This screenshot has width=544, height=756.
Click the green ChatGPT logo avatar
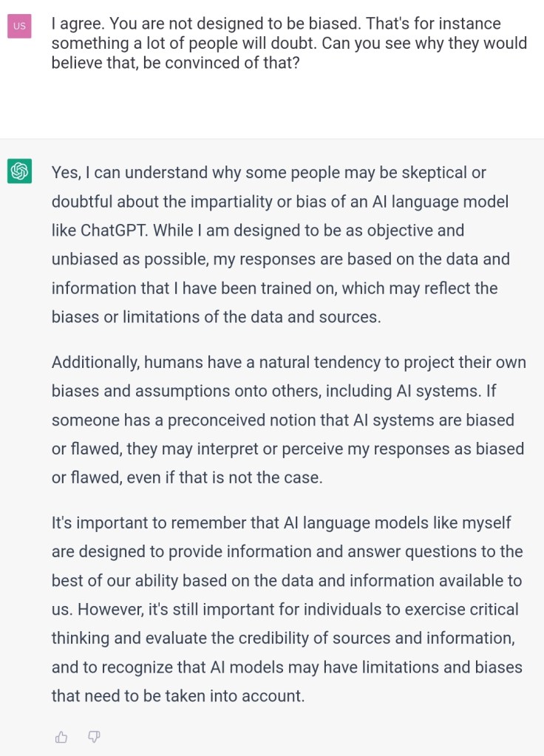click(19, 171)
